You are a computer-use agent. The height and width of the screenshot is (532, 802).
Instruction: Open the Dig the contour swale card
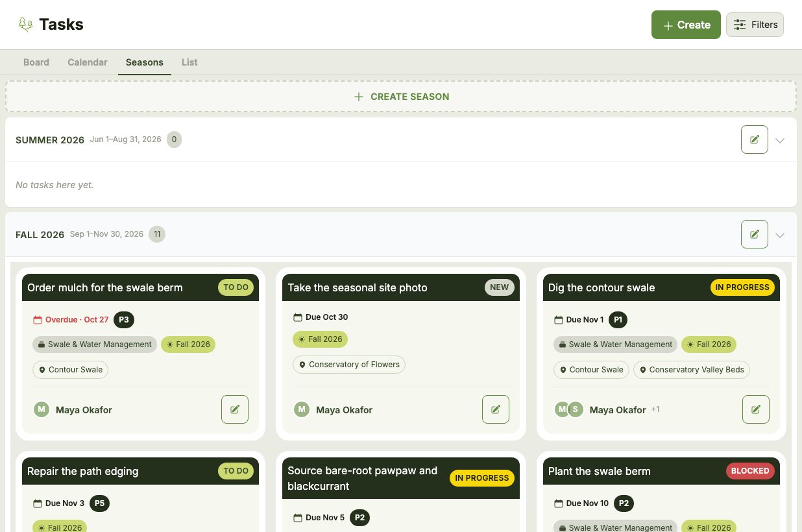coord(661,354)
